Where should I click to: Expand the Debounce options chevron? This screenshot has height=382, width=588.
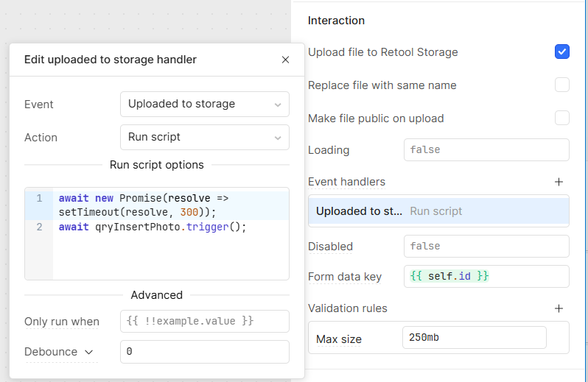pos(89,353)
